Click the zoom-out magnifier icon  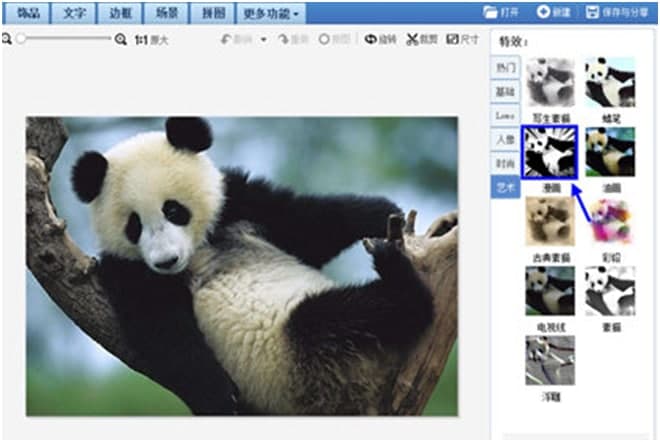pos(7,39)
